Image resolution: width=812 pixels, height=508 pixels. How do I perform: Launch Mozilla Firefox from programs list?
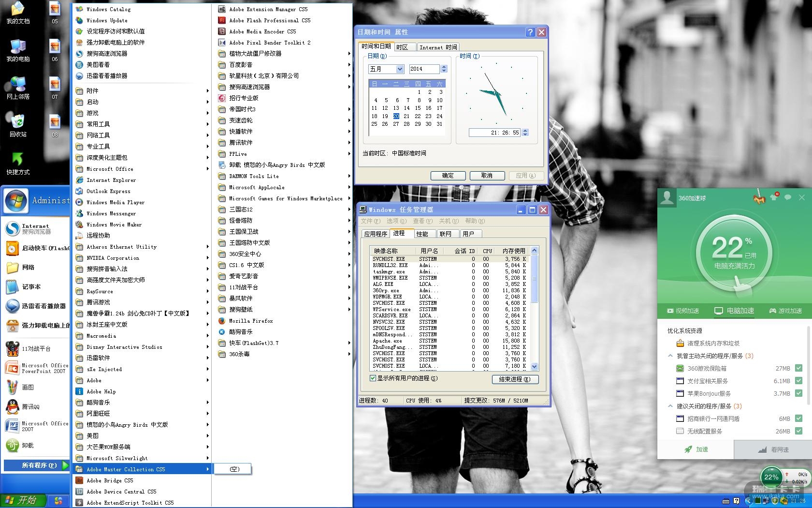click(250, 321)
